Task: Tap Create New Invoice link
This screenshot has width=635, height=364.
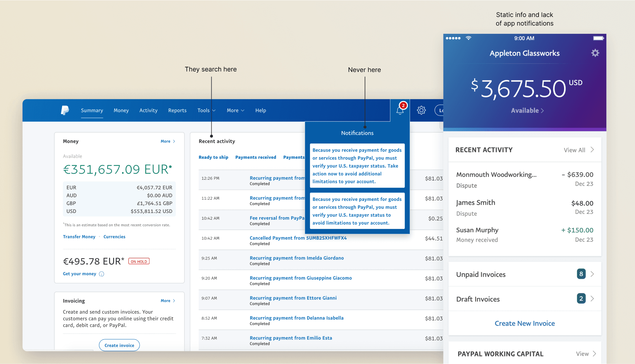Action: [x=524, y=324]
